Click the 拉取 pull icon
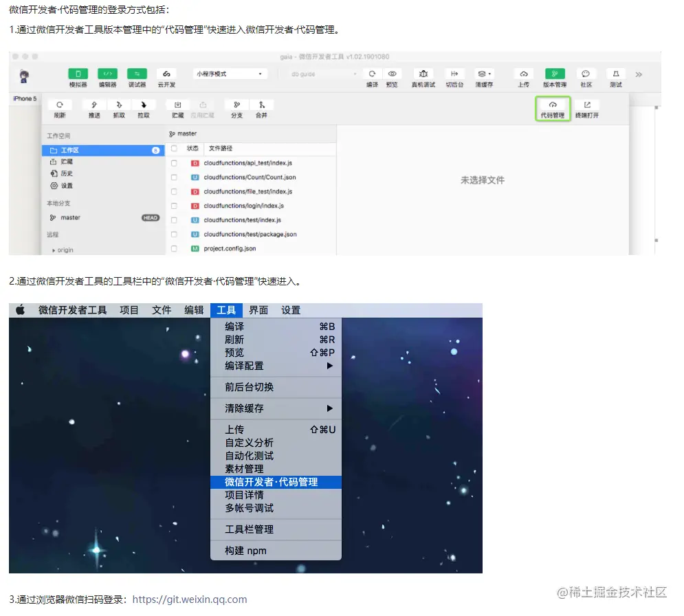The image size is (684, 616). click(144, 104)
